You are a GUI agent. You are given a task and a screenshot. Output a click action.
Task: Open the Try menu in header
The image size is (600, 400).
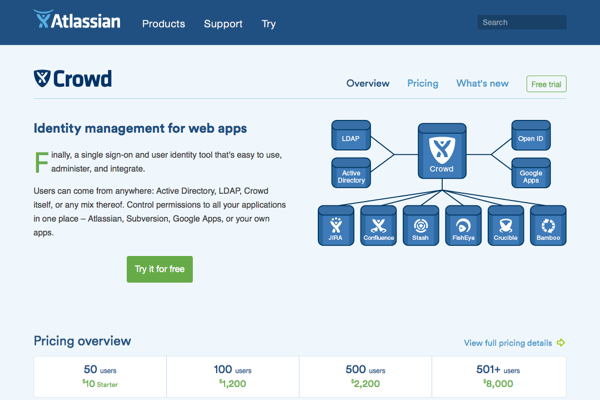point(269,24)
